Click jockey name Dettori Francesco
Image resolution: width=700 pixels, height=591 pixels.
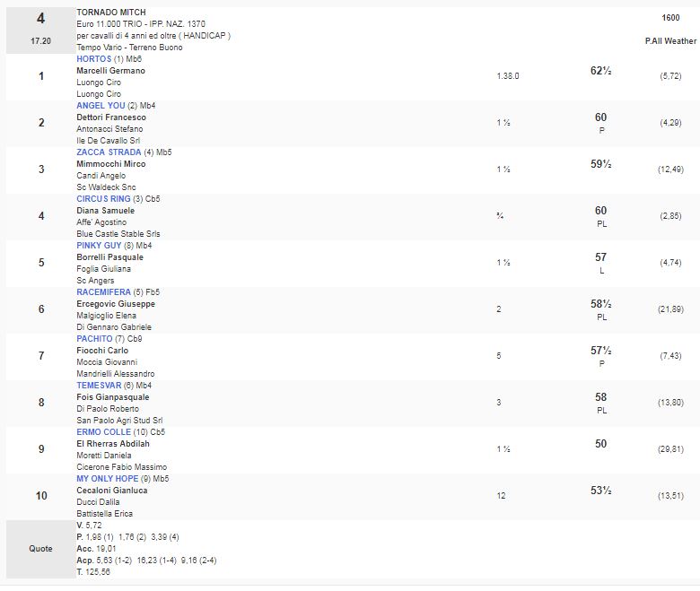[x=111, y=117]
